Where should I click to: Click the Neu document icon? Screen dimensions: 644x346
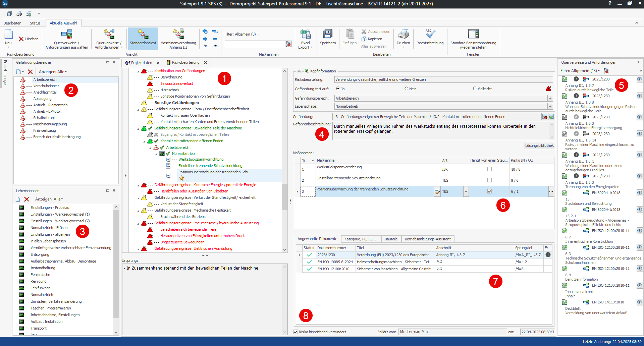pyautogui.click(x=8, y=34)
